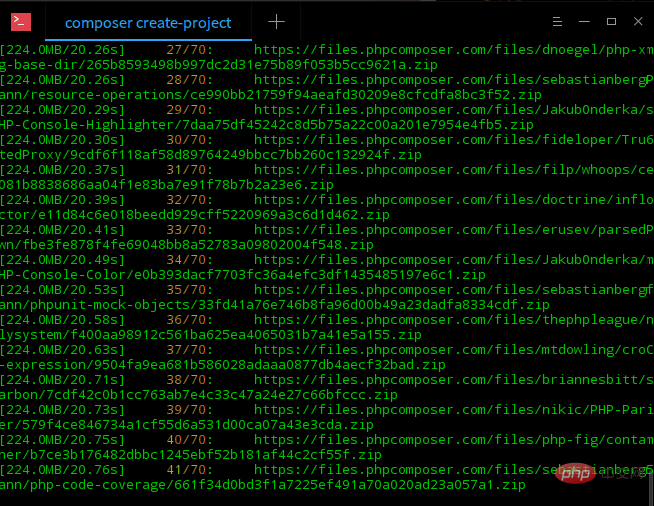Click the mtdowling URL line

[x=454, y=350]
